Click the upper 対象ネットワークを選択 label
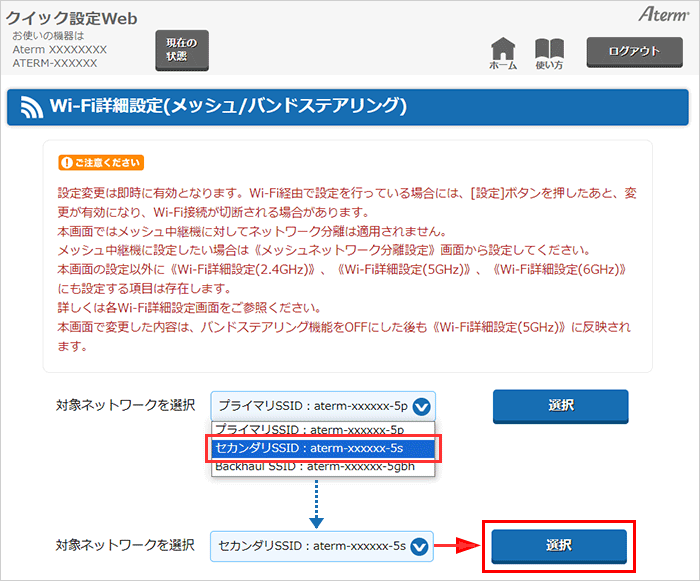The width and height of the screenshot is (700, 581). click(125, 405)
